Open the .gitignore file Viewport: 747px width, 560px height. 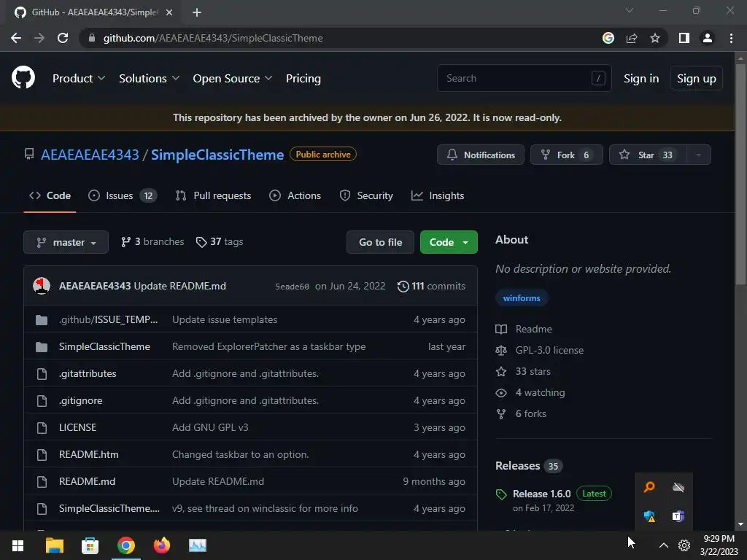80,401
